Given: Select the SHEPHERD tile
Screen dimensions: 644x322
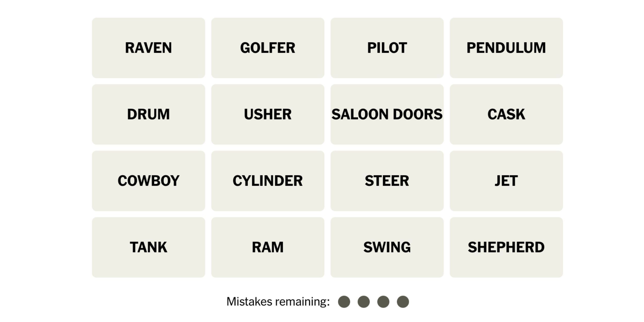Looking at the screenshot, I should point(506,247).
